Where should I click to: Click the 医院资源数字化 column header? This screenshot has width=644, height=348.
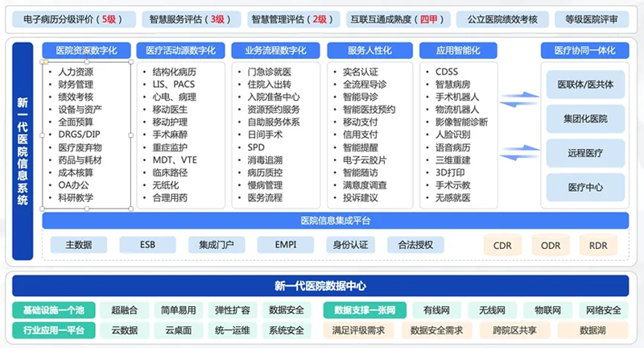point(87,50)
